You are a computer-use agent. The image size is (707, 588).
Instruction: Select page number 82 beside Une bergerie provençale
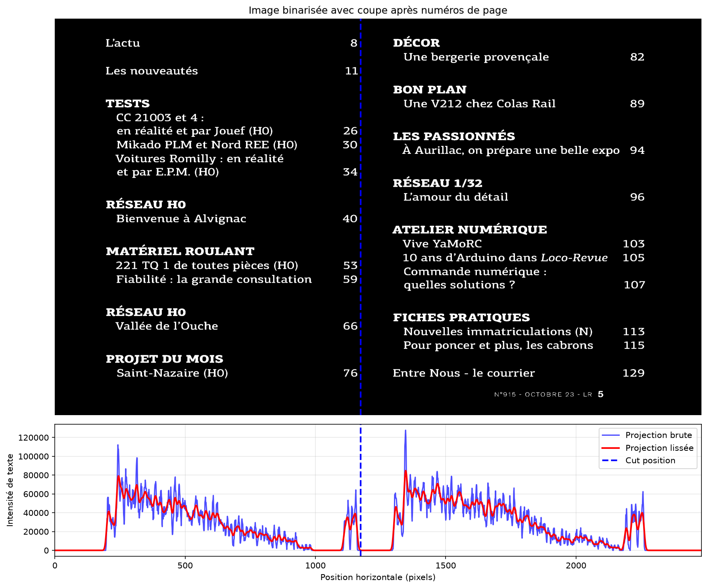[637, 57]
